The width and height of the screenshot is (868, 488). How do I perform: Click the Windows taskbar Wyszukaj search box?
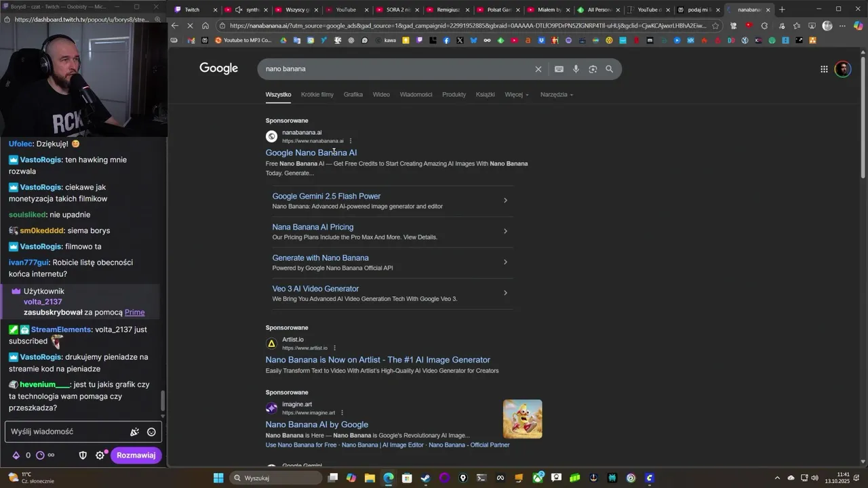coord(275,478)
